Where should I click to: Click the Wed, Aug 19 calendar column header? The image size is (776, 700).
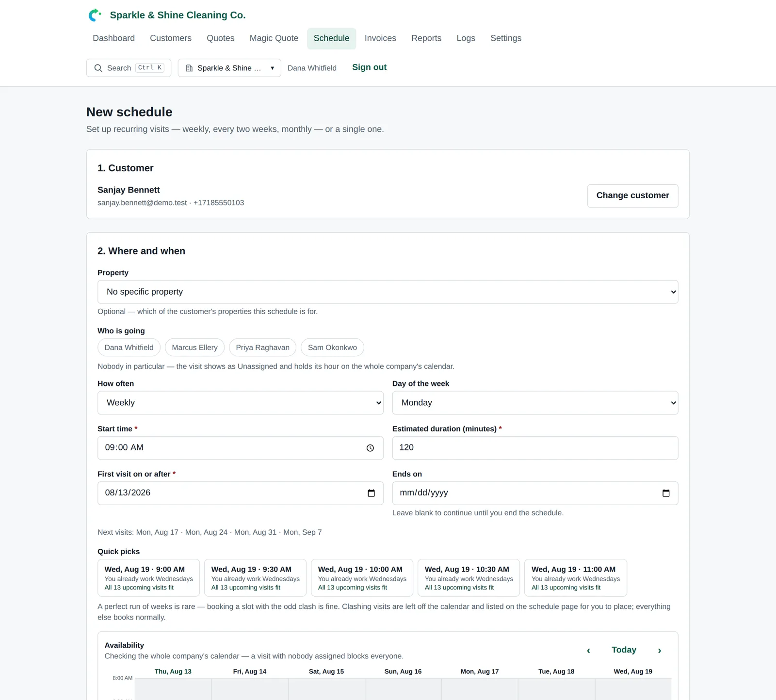(x=633, y=671)
